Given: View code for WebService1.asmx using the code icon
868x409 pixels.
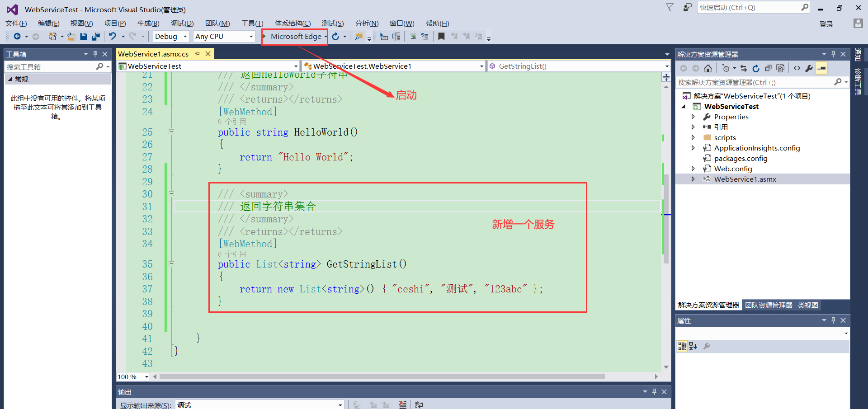Looking at the screenshot, I should pyautogui.click(x=797, y=68).
